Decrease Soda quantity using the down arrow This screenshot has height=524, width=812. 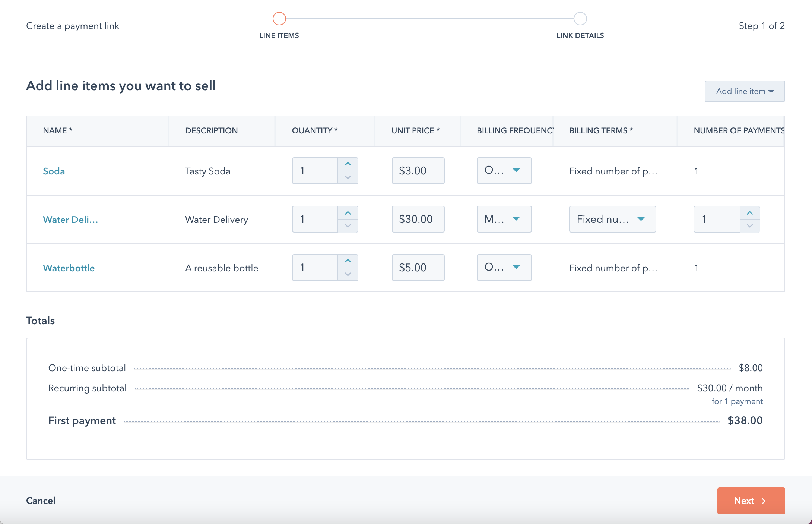(x=348, y=178)
